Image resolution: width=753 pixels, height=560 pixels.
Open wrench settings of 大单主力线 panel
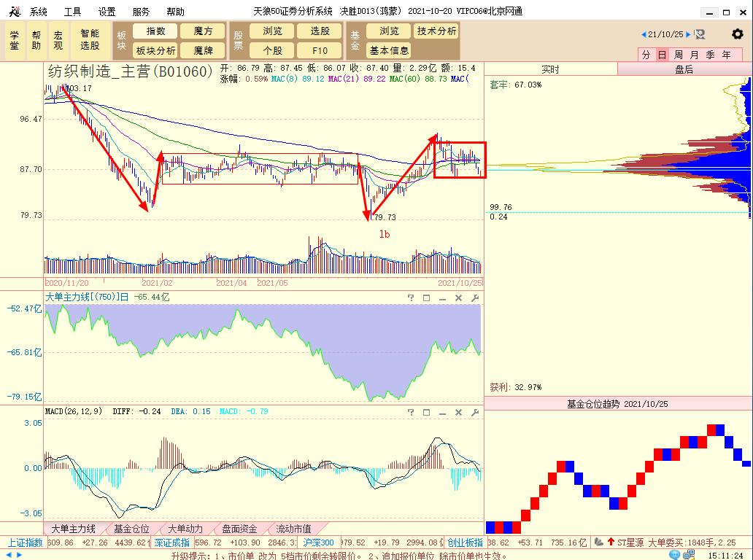click(x=475, y=298)
